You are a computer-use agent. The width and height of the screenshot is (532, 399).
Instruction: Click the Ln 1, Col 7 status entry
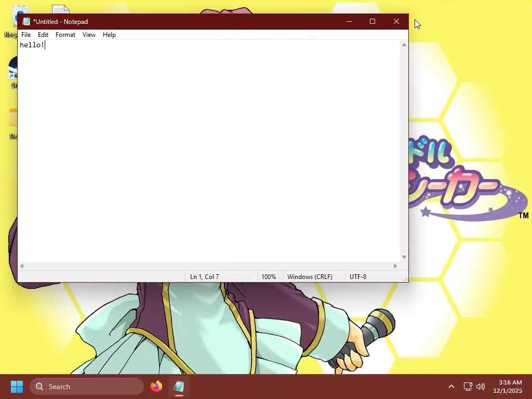coord(204,277)
